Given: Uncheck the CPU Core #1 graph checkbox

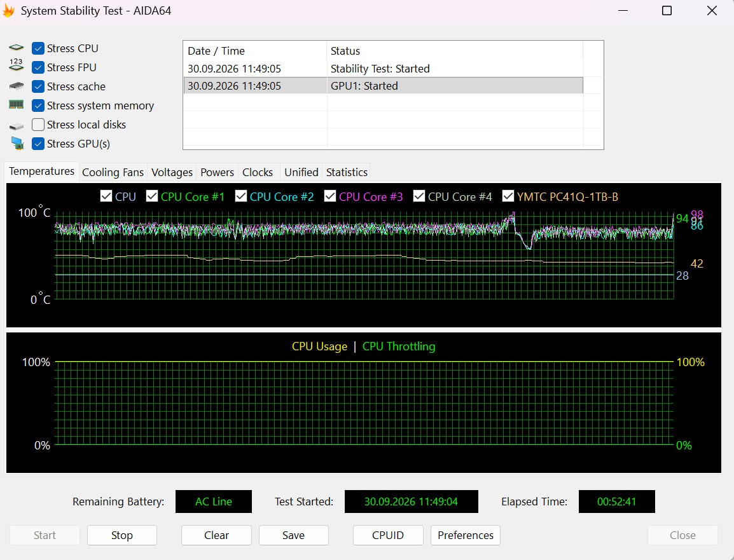Looking at the screenshot, I should [152, 196].
